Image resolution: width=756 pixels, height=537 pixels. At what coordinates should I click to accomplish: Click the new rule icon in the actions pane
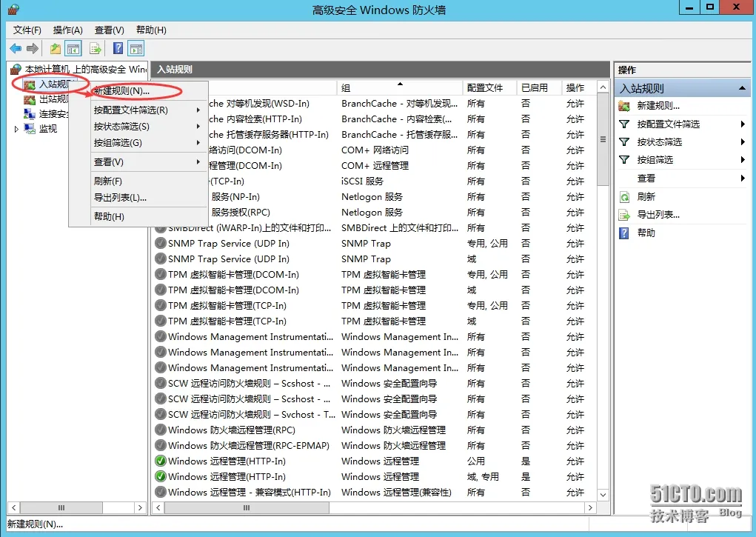pos(624,106)
